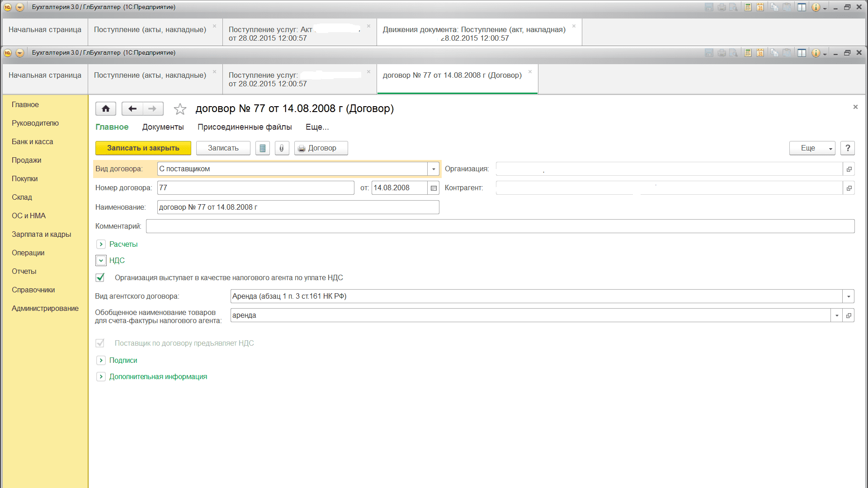The width and height of the screenshot is (868, 488).
Task: Click into the Комментарий input field
Action: [500, 226]
